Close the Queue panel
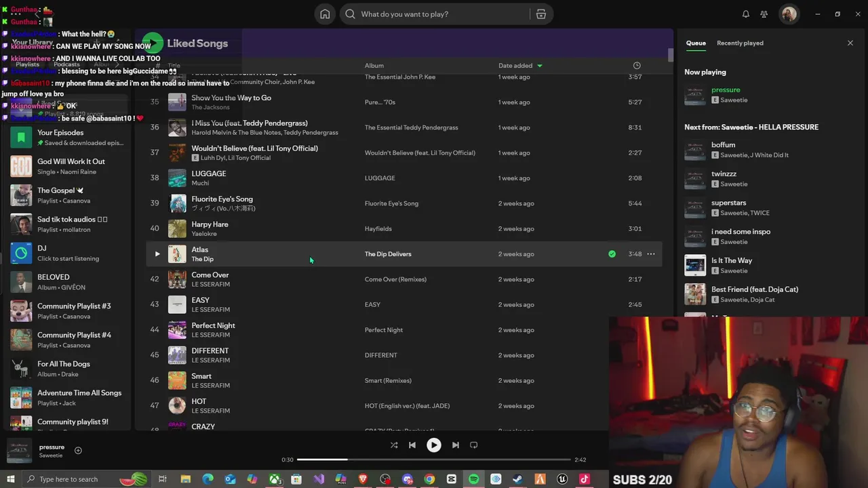Screen dimensions: 868x488 (x=850, y=43)
